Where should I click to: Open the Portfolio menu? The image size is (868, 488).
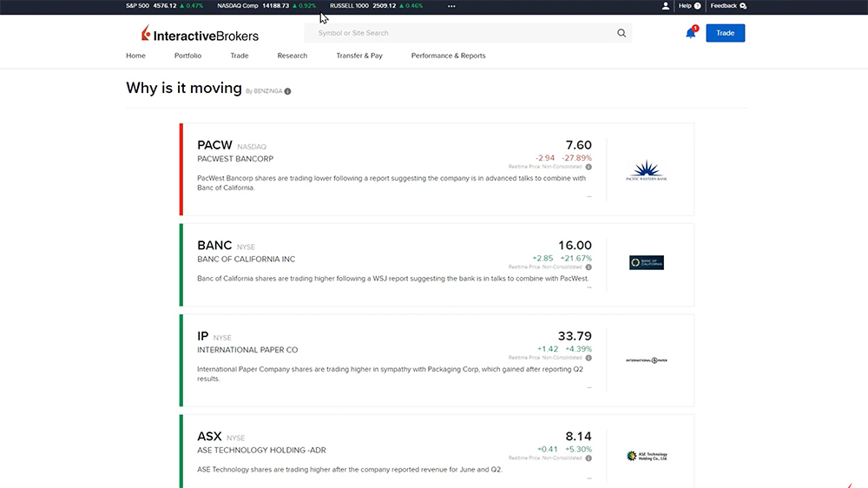(x=187, y=56)
